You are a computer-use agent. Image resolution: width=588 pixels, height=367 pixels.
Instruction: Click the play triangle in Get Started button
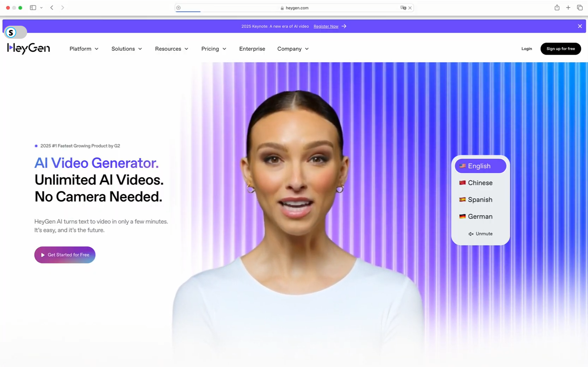click(x=43, y=255)
